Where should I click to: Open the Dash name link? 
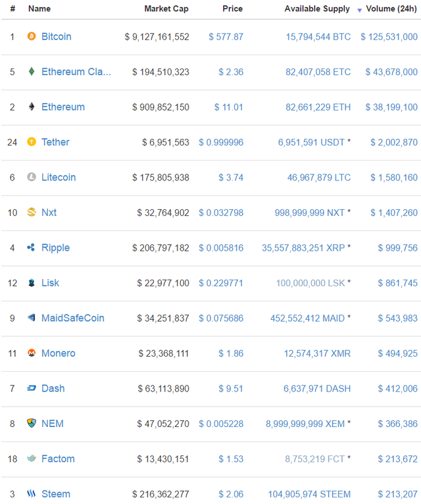click(53, 388)
